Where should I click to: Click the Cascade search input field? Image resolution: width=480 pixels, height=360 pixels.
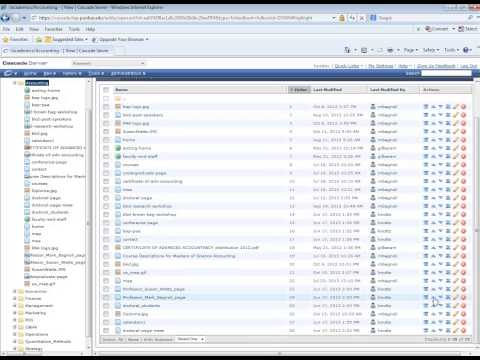446,73
